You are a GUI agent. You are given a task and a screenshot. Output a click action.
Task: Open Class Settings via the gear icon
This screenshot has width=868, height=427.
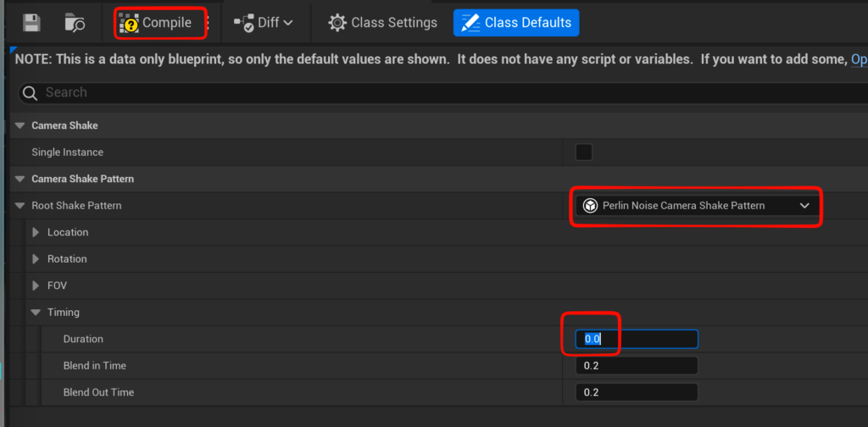tap(337, 23)
